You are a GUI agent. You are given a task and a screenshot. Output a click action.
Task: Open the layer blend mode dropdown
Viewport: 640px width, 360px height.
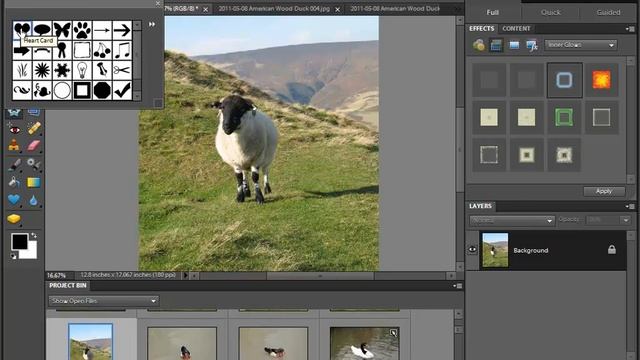[x=512, y=220]
